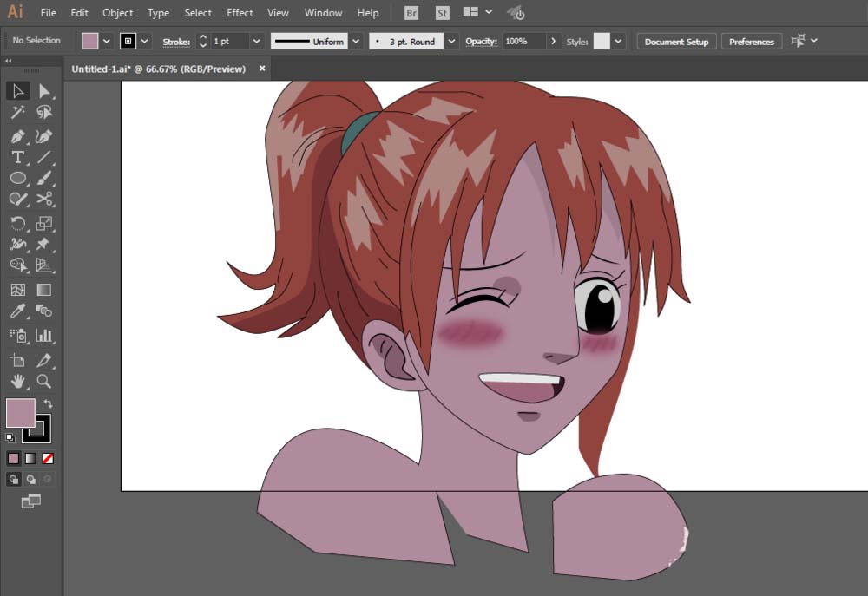
Task: Enable Draw Behind mode
Action: point(30,479)
